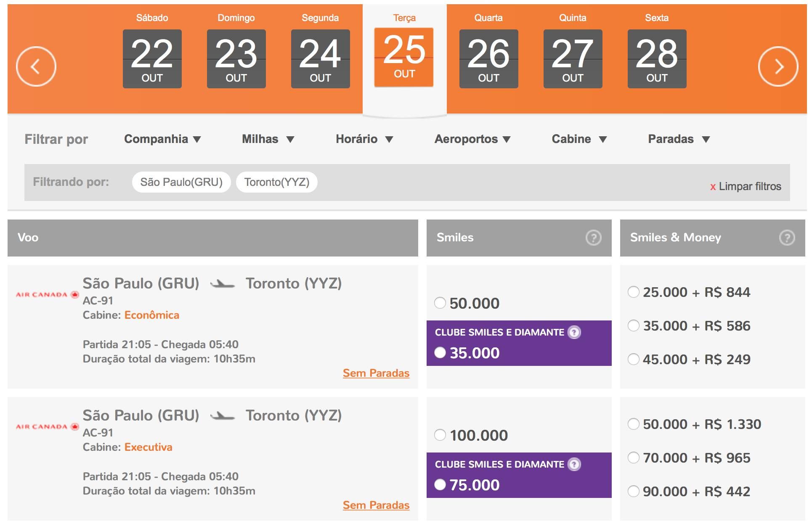Select 90.000 + R$ 442 option
This screenshot has height=524, width=812.
click(634, 491)
